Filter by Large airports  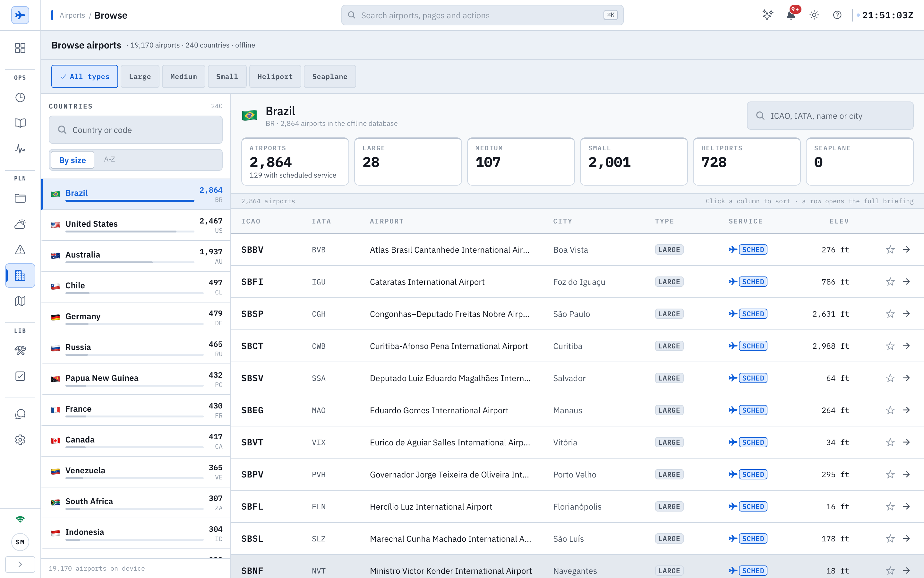coord(140,76)
